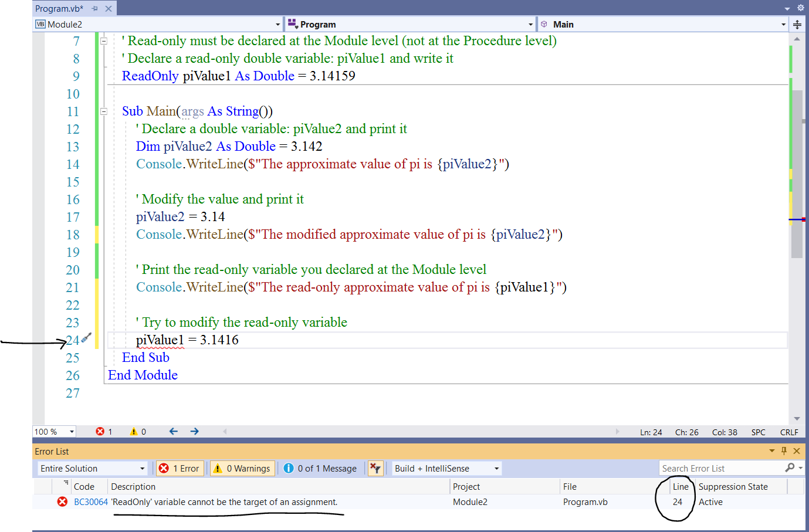Navigate backward with the left arrow
The width and height of the screenshot is (809, 532).
pyautogui.click(x=174, y=431)
